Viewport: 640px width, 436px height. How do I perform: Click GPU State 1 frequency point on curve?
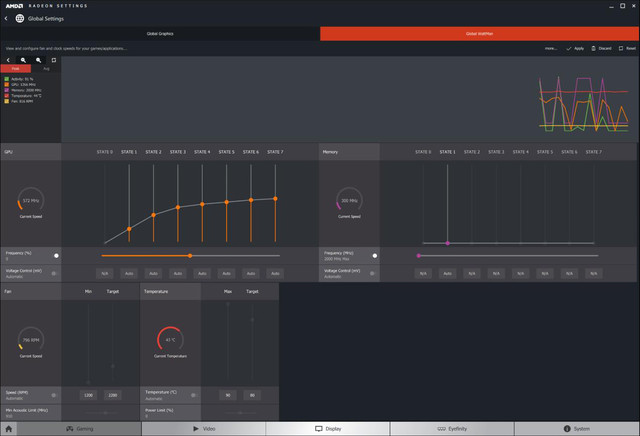click(129, 229)
